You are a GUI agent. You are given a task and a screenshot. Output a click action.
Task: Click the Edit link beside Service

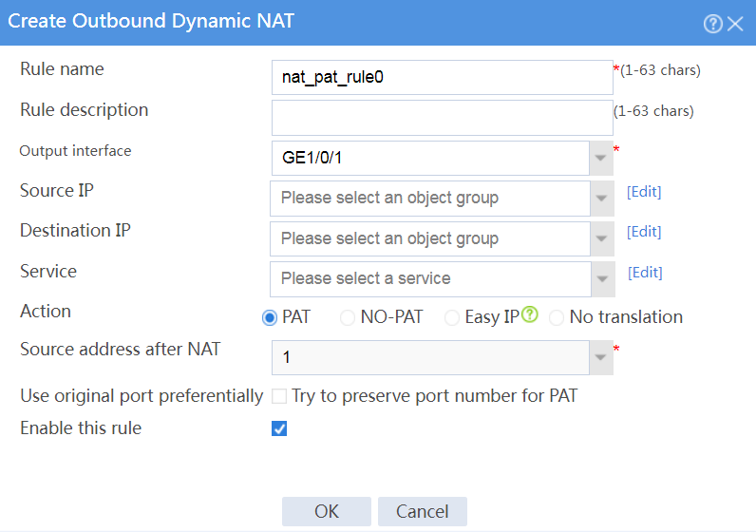pyautogui.click(x=645, y=273)
